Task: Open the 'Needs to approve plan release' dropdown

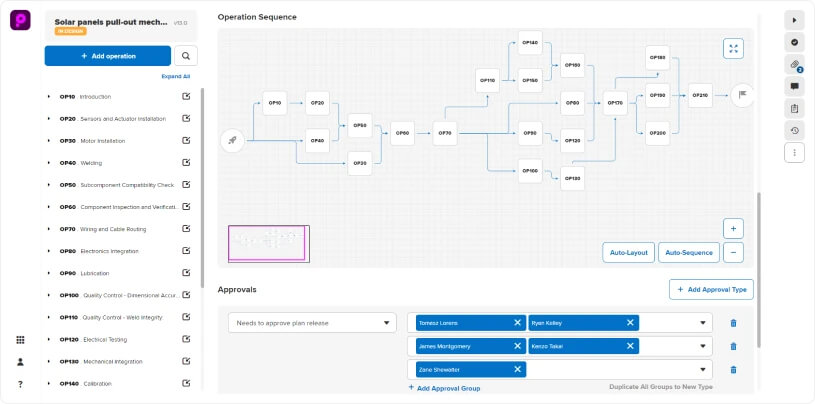Action: pyautogui.click(x=312, y=323)
